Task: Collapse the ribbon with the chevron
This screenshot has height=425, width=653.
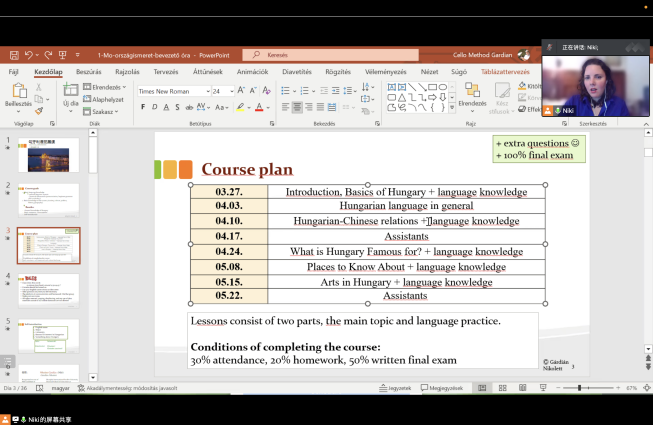Action: pos(646,124)
